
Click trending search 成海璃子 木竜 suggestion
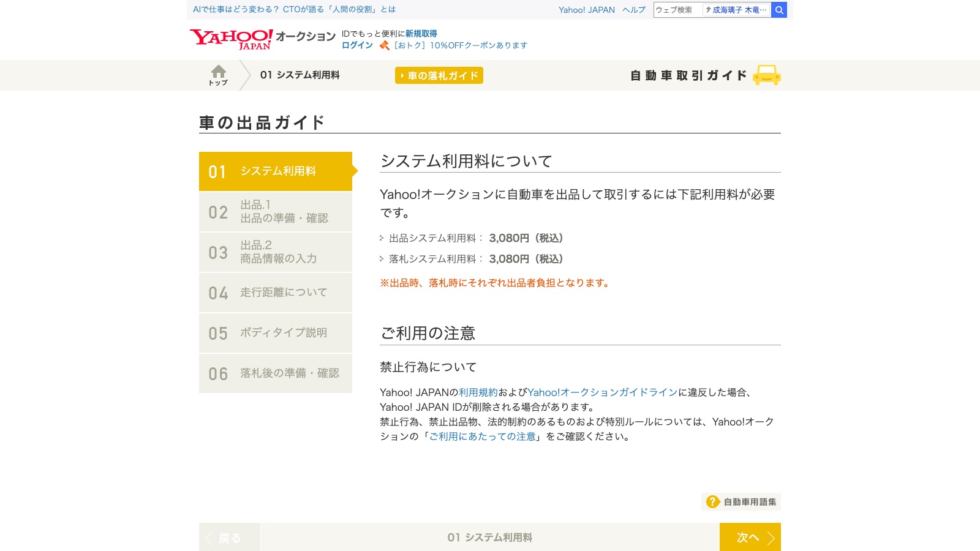pyautogui.click(x=736, y=10)
